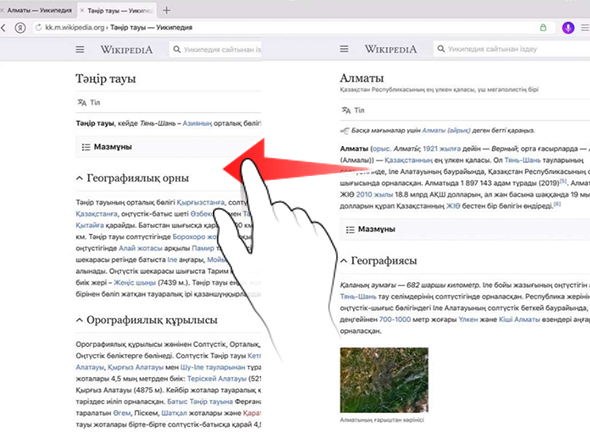Reload the page from the address bar
This screenshot has width=590, height=432.
tap(38, 27)
